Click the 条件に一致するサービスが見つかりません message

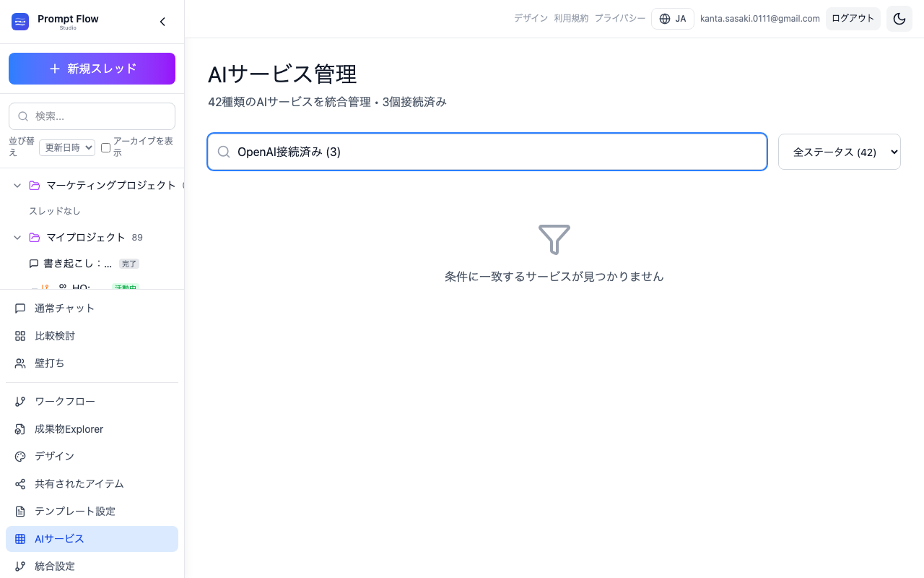pos(554,277)
